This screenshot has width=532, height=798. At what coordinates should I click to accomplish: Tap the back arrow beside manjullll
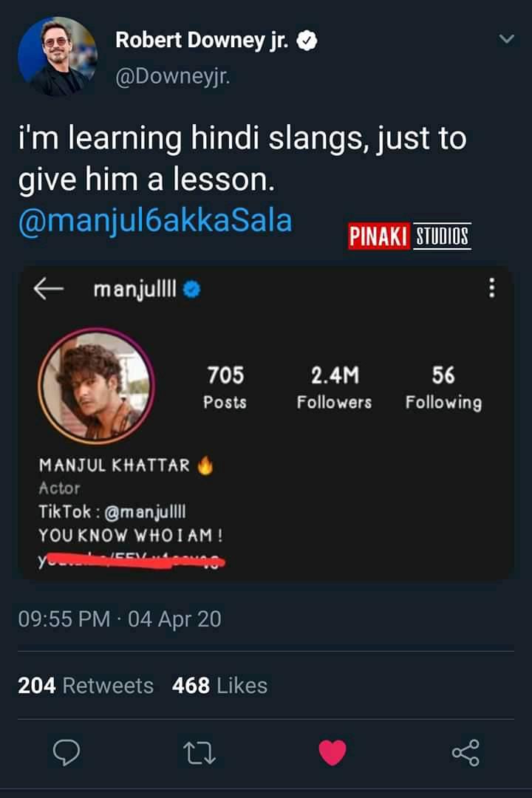48,289
